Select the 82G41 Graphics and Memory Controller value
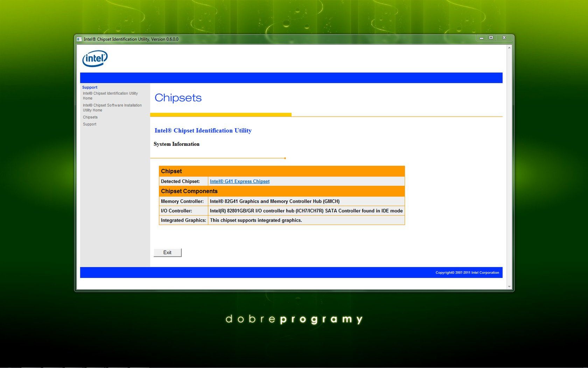The height and width of the screenshot is (368, 588). (306, 201)
